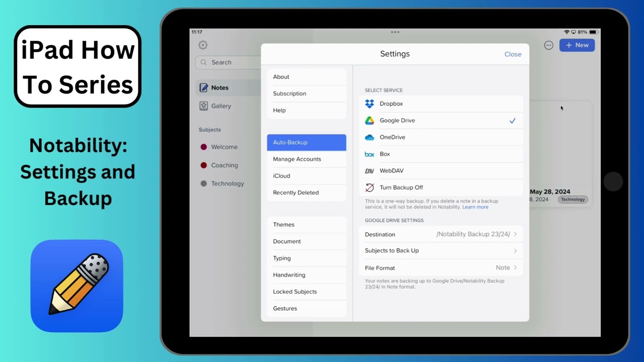The image size is (644, 362).
Task: Click the OneDrive cloud icon
Action: [x=370, y=137]
